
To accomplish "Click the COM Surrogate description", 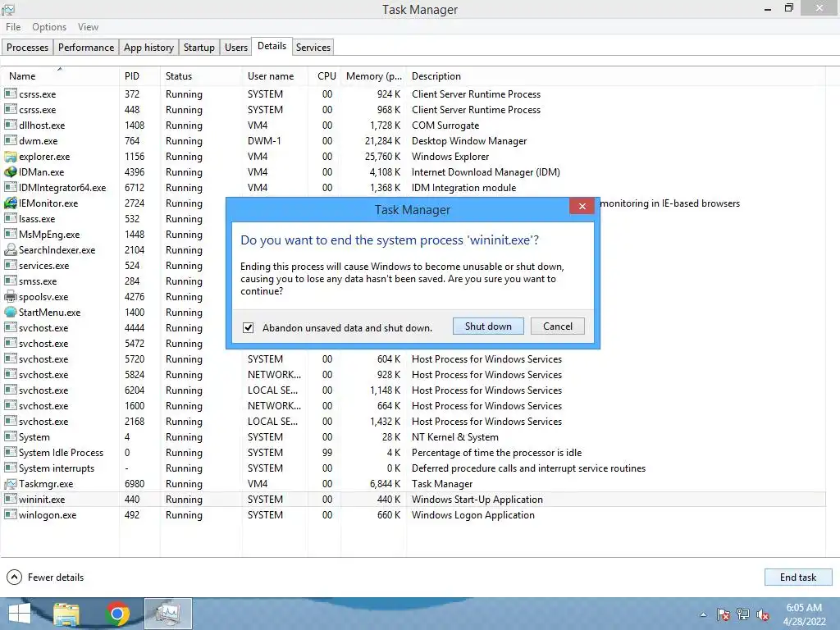I will pos(445,126).
